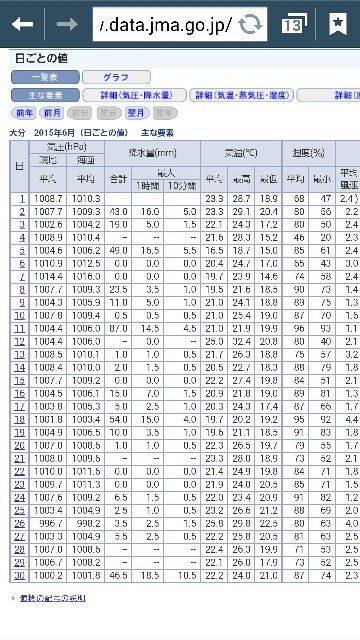Viewport: 360px width, 640px height.
Task: Open the tabs counter showing 13
Action: (x=294, y=24)
